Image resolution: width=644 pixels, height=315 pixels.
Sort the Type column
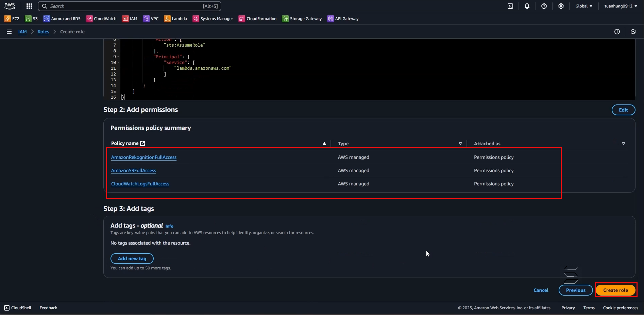click(460, 144)
